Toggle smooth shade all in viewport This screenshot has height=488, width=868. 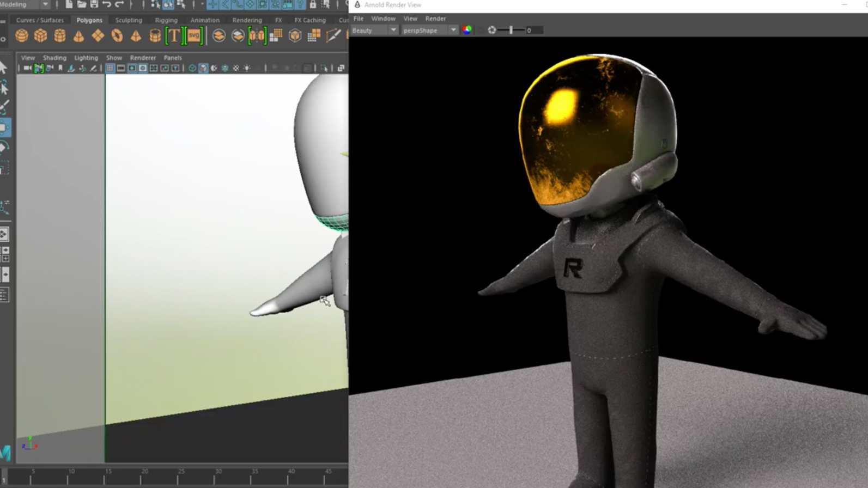click(x=203, y=68)
